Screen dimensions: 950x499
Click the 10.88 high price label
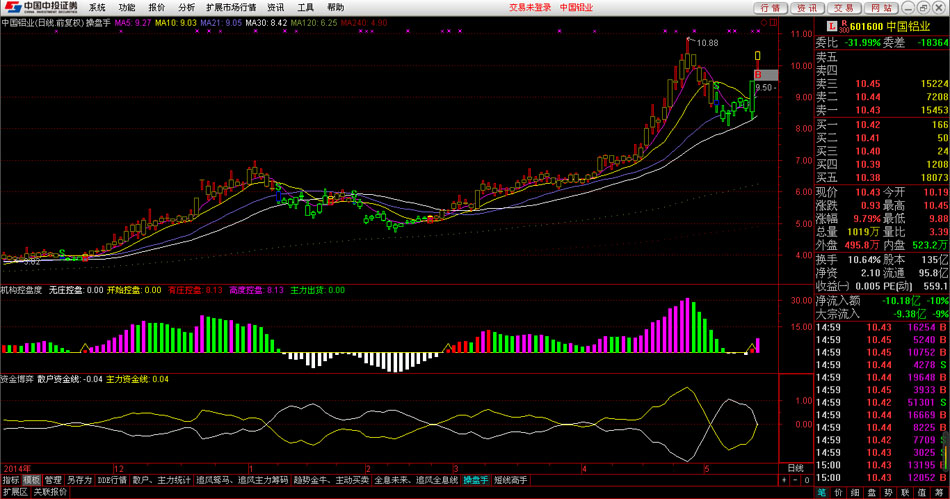[x=707, y=43]
